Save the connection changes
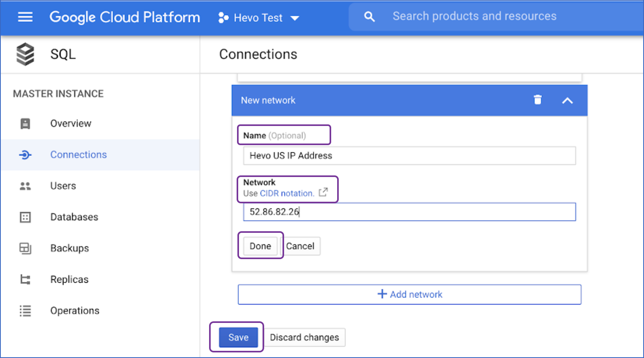 (x=238, y=337)
